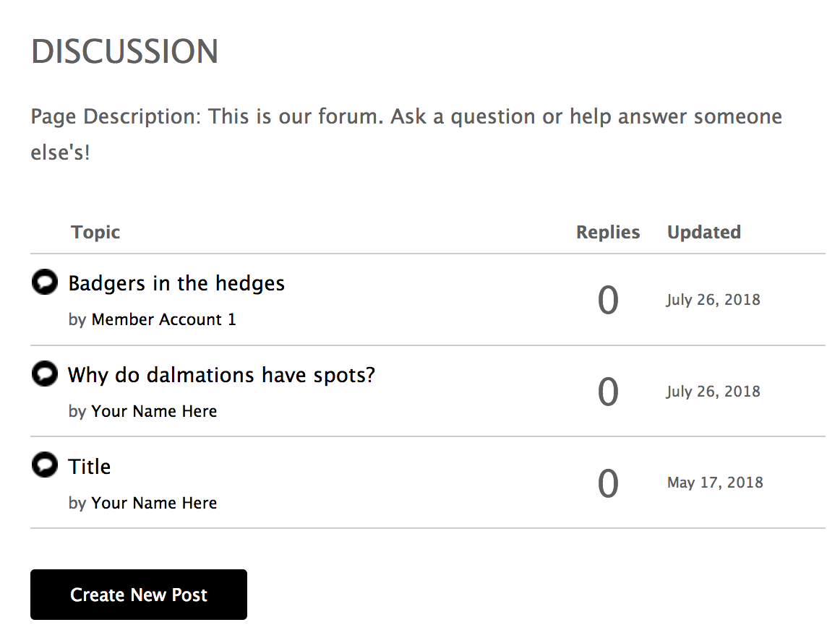Click the May 17, 2018 updated date
This screenshot has width=840, height=643.
(715, 483)
